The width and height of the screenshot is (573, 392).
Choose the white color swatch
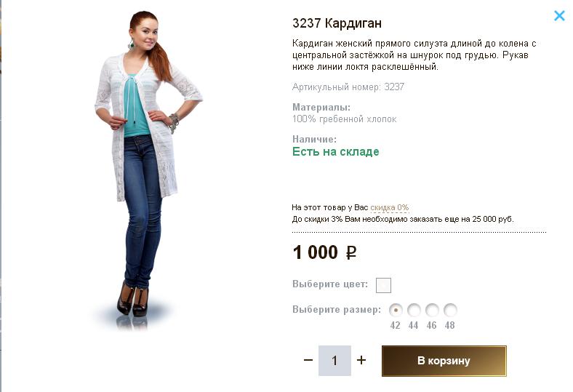click(x=383, y=285)
